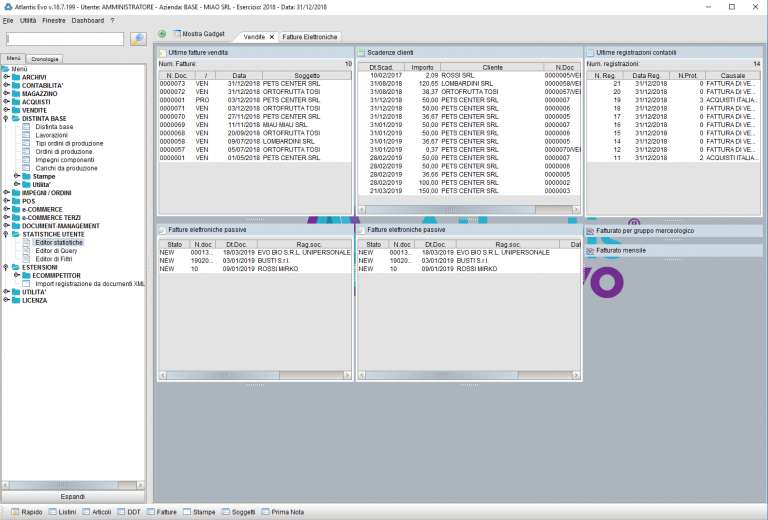Click the Editor di Query document icon
The image size is (768, 520).
click(x=26, y=251)
